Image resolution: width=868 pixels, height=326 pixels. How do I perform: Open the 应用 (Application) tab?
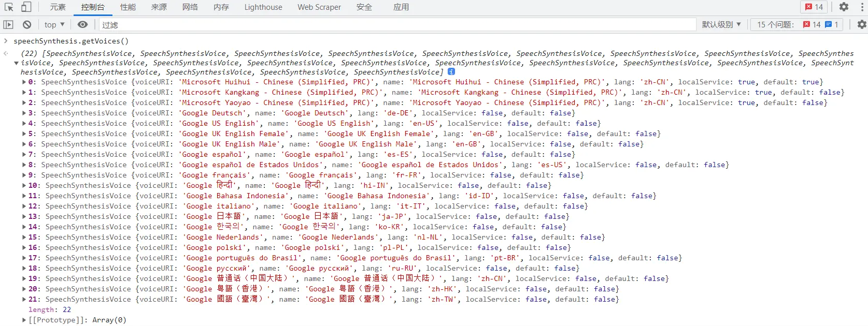(x=401, y=7)
